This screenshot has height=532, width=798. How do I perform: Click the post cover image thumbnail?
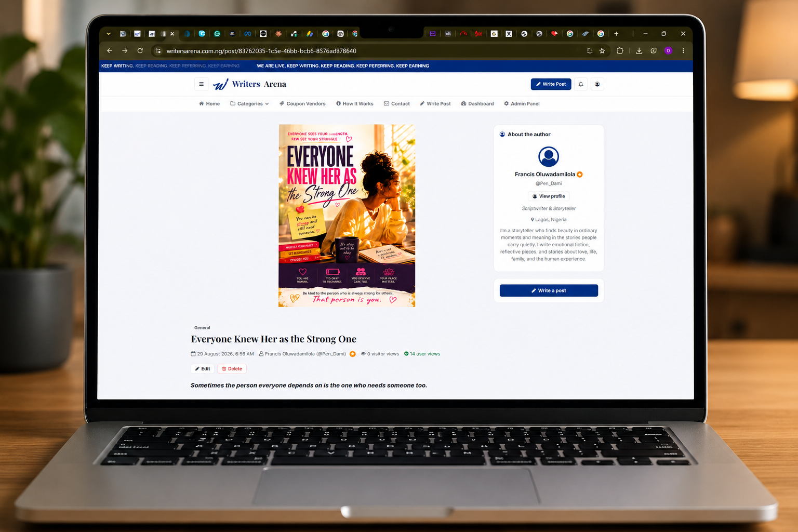coord(347,216)
